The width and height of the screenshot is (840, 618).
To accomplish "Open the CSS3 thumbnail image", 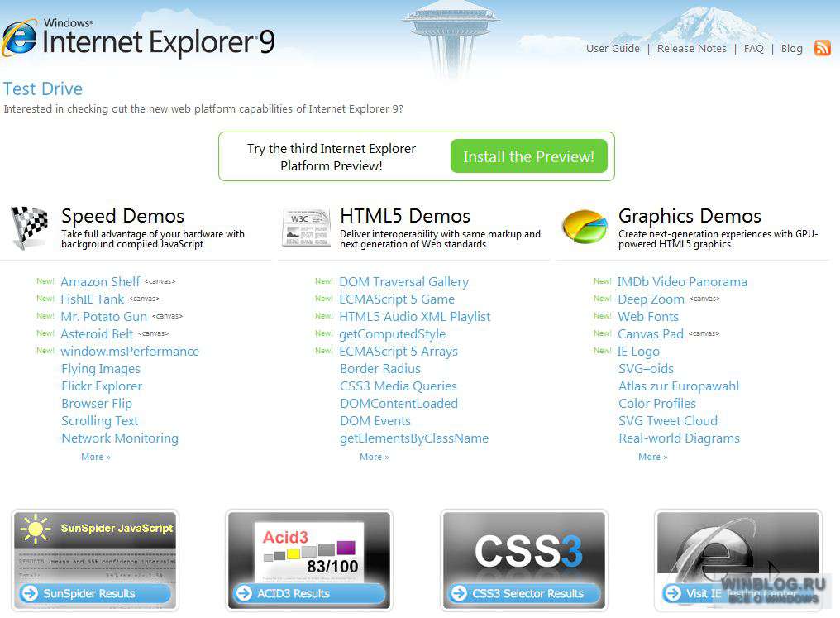I will (x=524, y=560).
